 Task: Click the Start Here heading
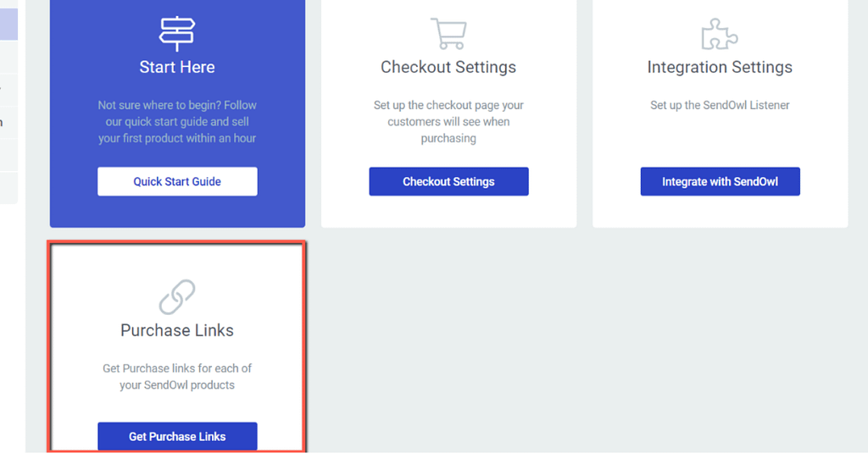(x=177, y=67)
